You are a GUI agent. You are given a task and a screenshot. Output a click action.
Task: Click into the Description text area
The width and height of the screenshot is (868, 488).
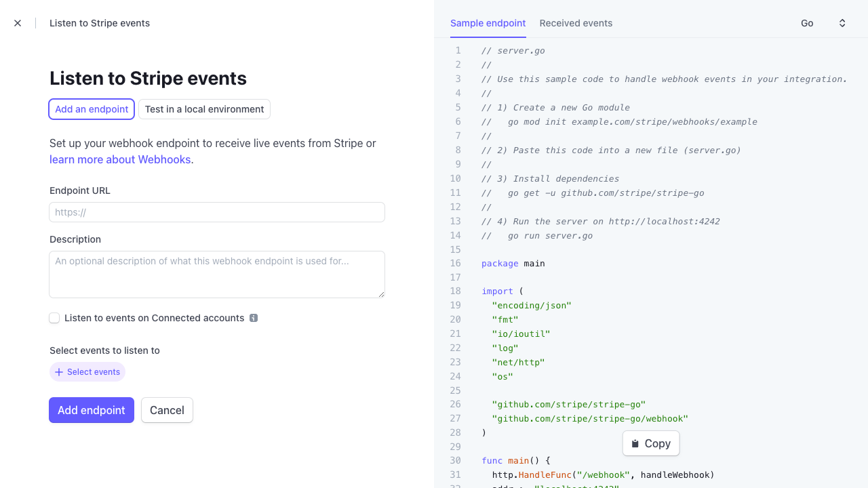coord(217,274)
